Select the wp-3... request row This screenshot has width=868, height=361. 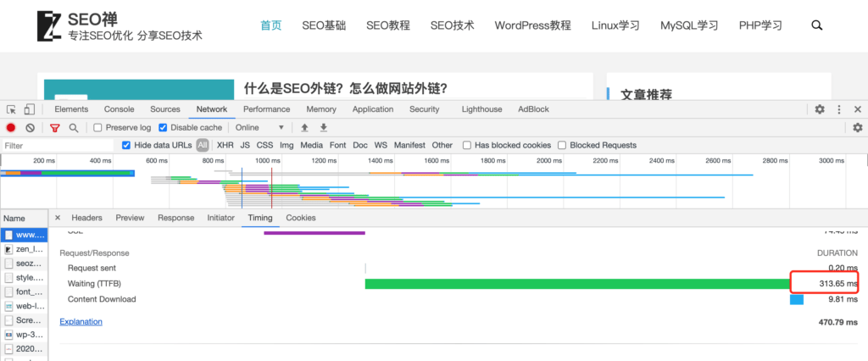point(24,335)
